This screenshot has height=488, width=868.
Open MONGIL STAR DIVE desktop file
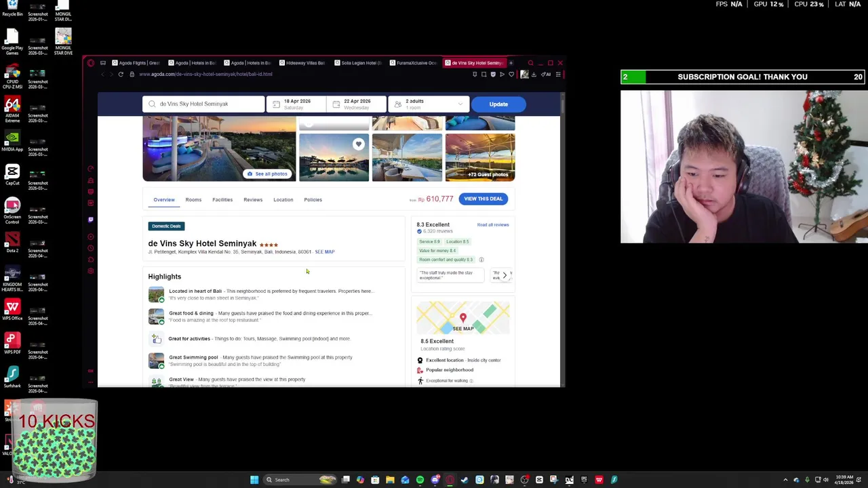pyautogui.click(x=63, y=41)
